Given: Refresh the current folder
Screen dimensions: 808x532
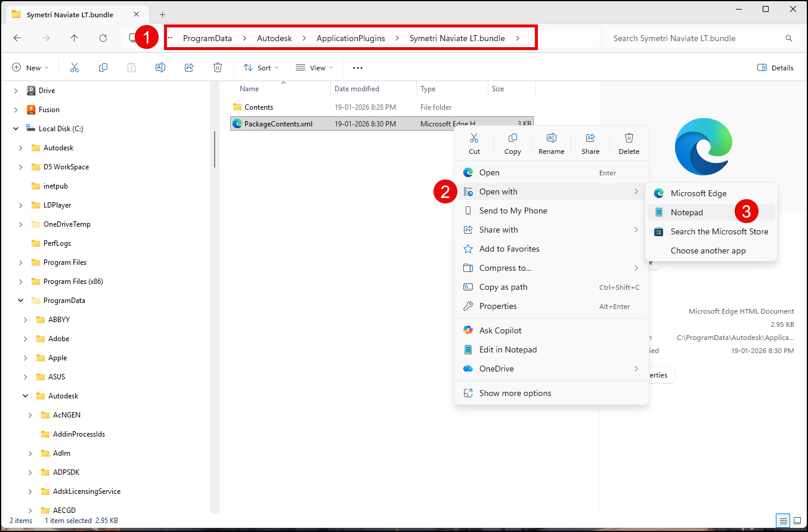Looking at the screenshot, I should 103,38.
